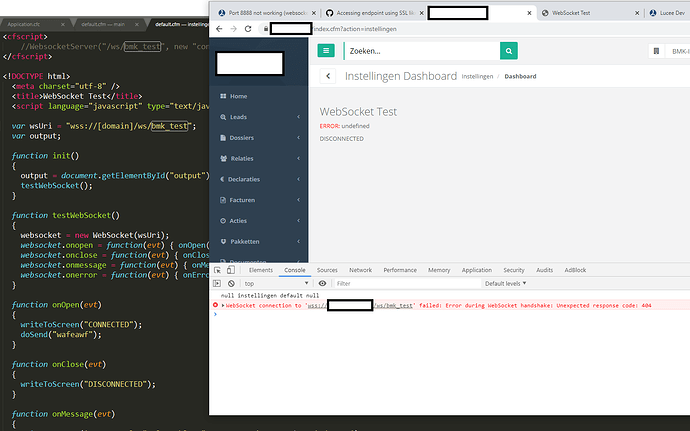This screenshot has width=690, height=431.
Task: Switch to the Console DevTools tab
Action: pyautogui.click(x=294, y=270)
